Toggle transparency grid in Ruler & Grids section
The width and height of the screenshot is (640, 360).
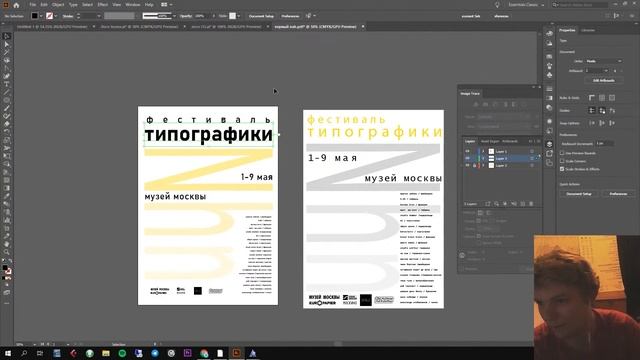(612, 98)
